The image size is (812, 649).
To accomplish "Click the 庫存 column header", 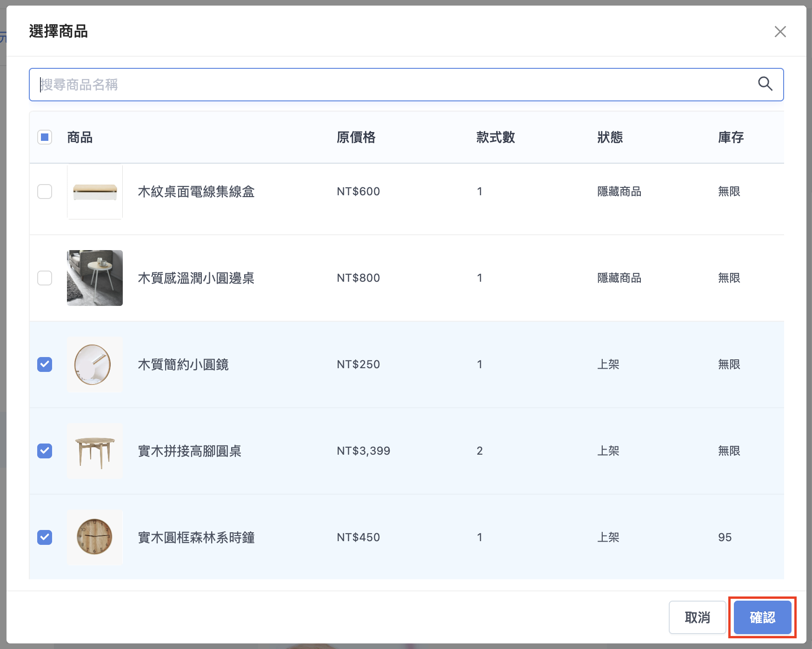I will (x=731, y=137).
